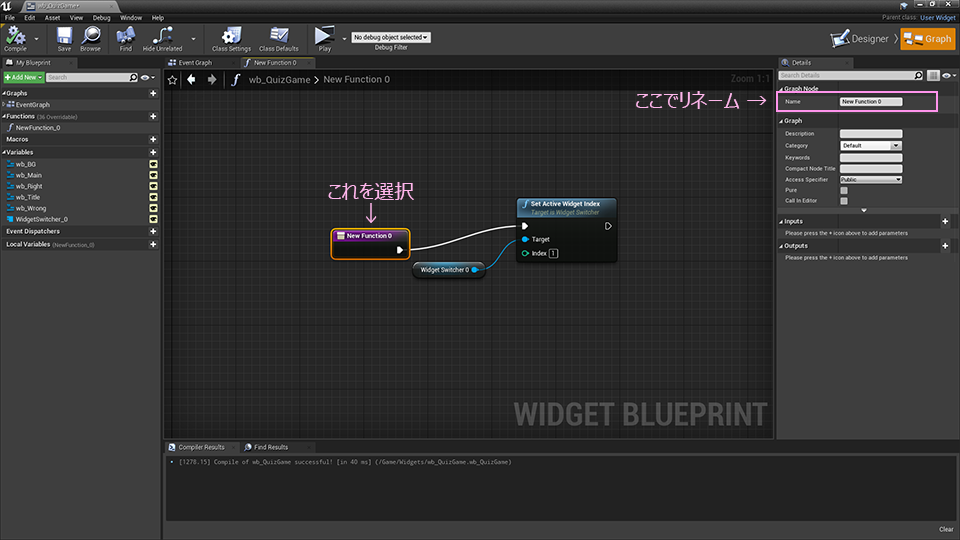Enable the Pure checkbox

844,190
